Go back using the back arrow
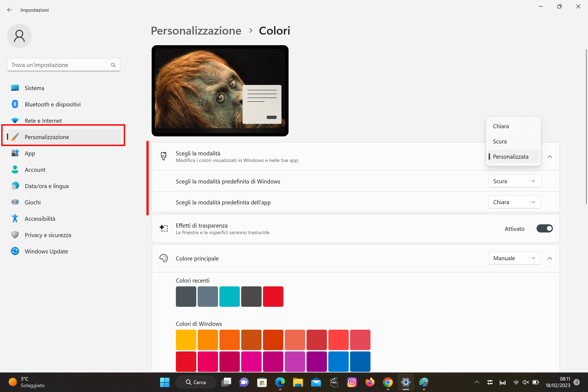588x392 pixels. 10,10
